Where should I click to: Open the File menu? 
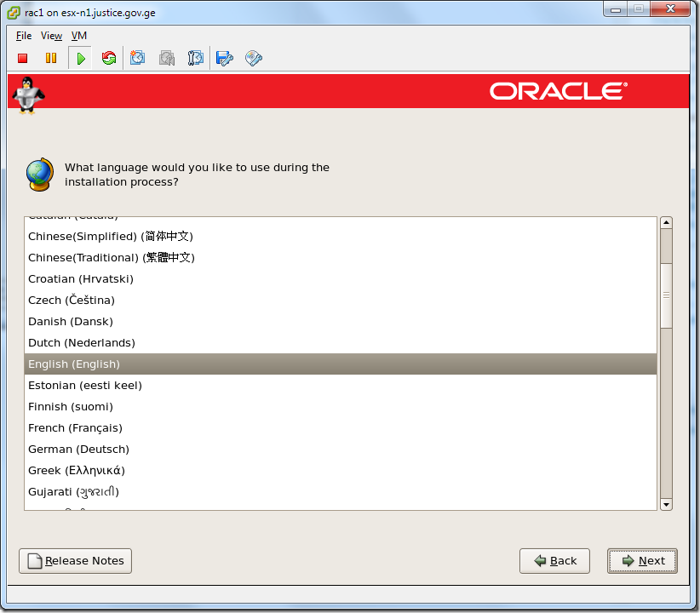click(23, 36)
